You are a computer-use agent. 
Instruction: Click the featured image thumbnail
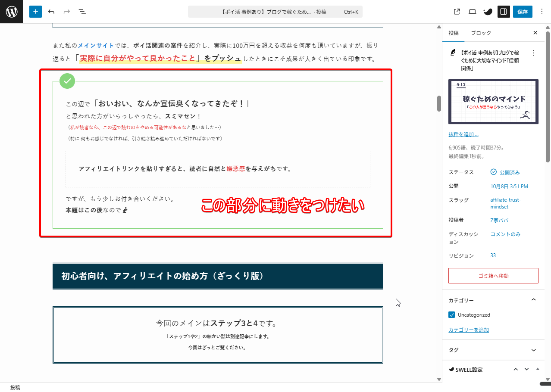coord(493,102)
